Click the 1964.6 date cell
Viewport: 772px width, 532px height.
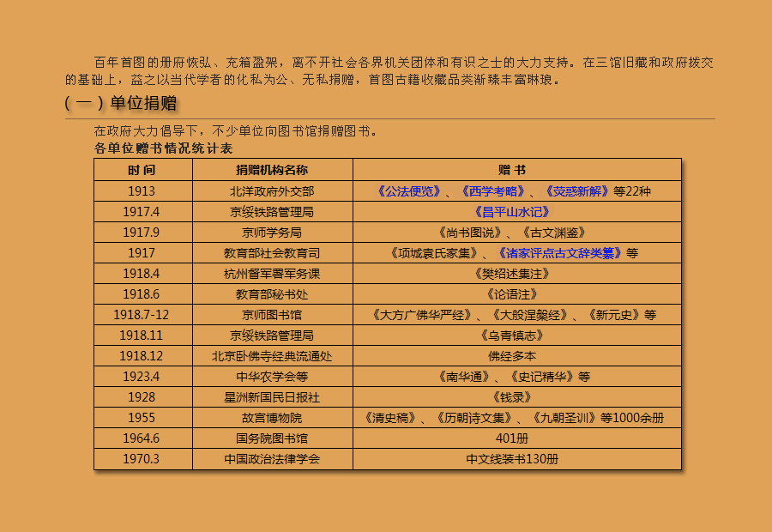pos(142,438)
